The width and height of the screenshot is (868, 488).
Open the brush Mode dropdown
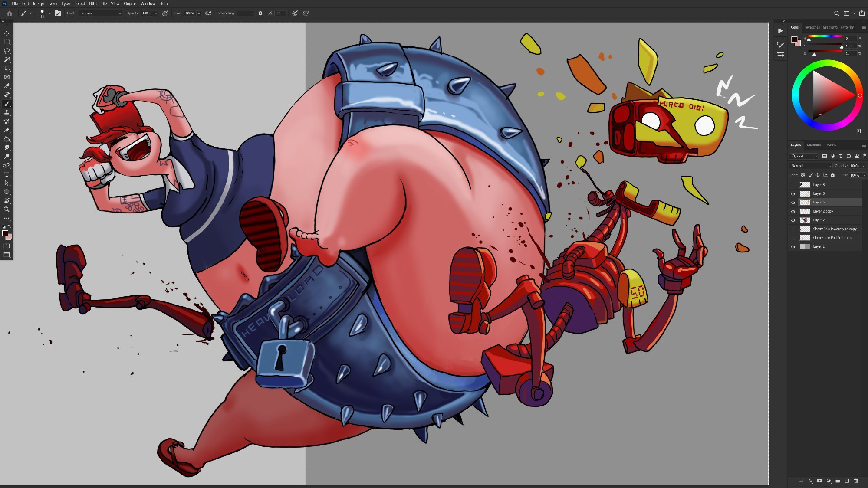tap(101, 13)
